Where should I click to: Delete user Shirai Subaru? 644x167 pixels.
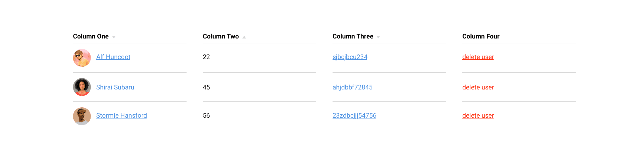pos(478,87)
